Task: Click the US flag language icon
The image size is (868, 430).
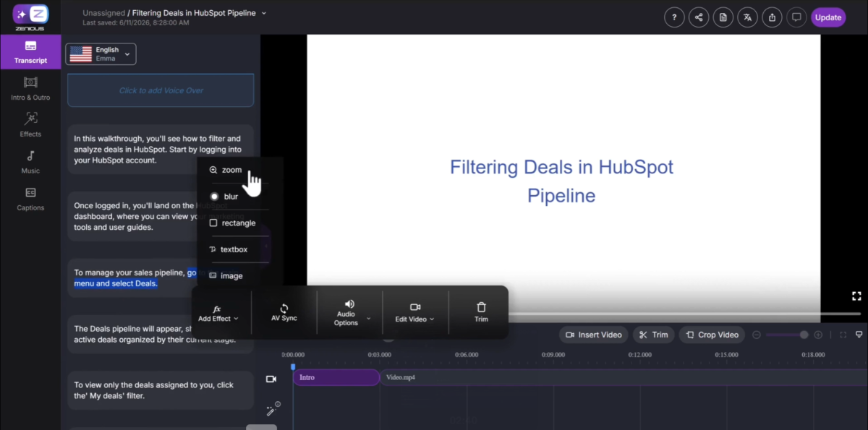Action: tap(80, 54)
